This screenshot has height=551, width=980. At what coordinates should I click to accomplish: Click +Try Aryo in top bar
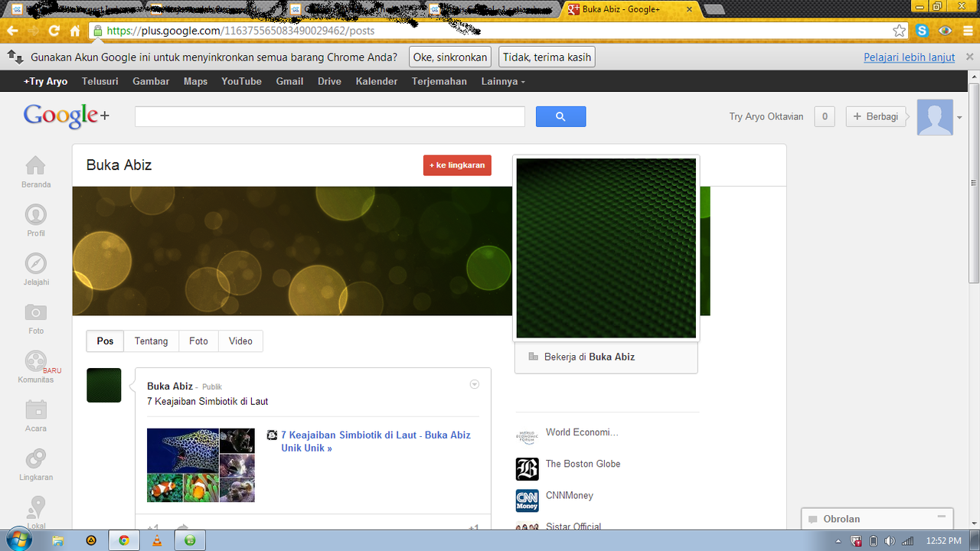coord(45,81)
